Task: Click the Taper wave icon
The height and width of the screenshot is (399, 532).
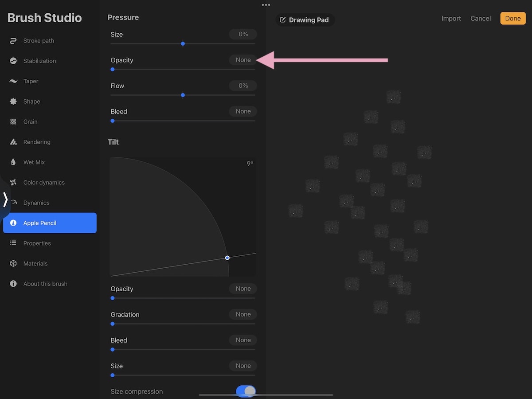Action: click(13, 81)
